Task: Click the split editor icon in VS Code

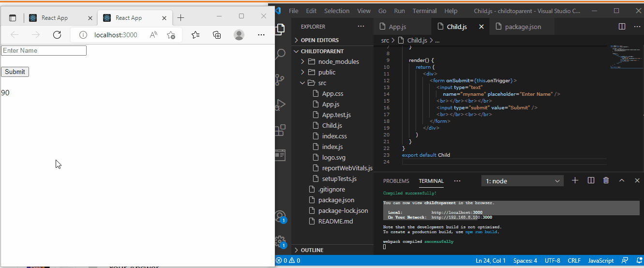Action: point(622,27)
